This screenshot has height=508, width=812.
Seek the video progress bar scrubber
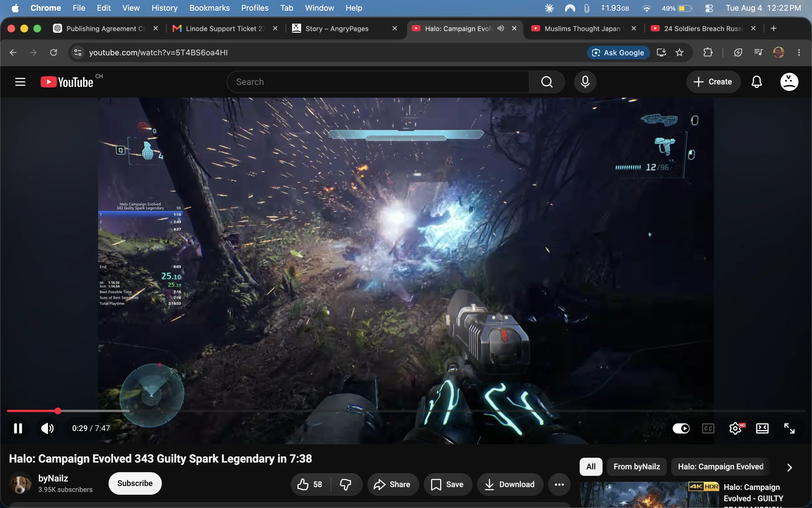58,411
